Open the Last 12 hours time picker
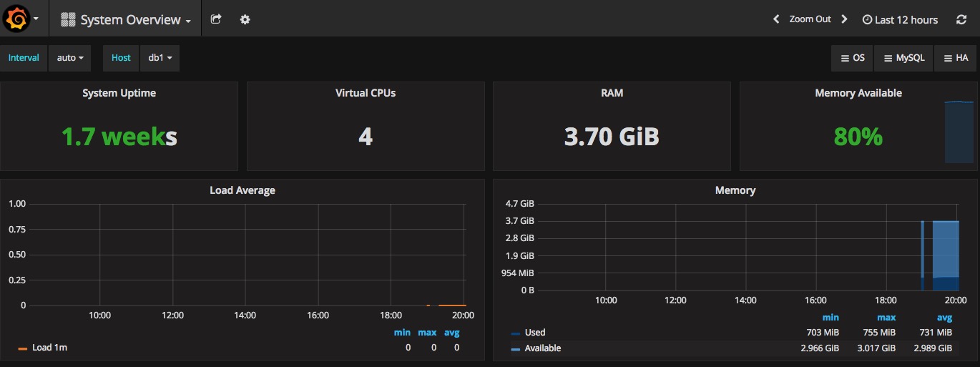The width and height of the screenshot is (980, 367). (x=900, y=20)
